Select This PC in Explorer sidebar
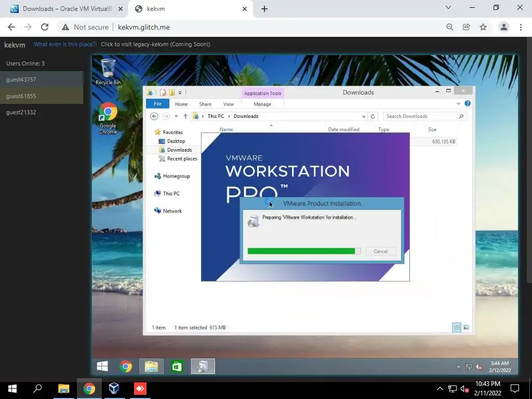 167,193
